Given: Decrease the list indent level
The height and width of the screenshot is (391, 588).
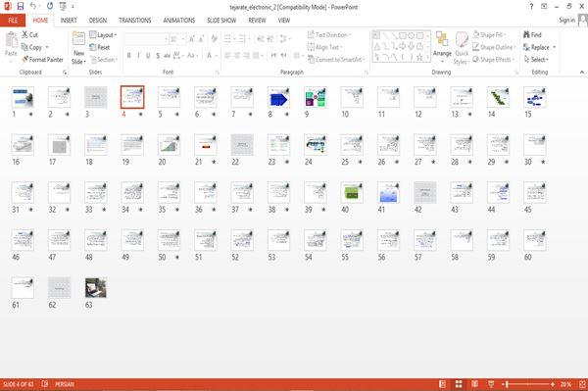Looking at the screenshot, I should coord(261,39).
